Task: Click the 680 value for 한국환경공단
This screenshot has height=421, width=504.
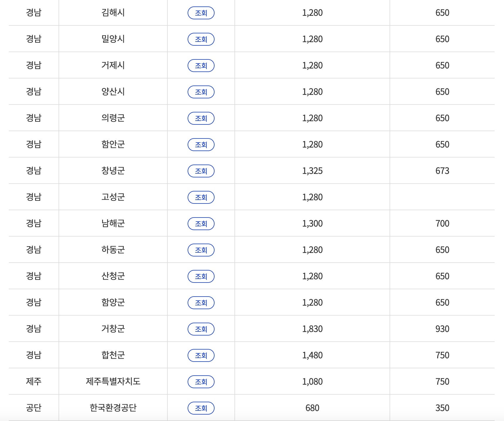Action: pos(312,408)
